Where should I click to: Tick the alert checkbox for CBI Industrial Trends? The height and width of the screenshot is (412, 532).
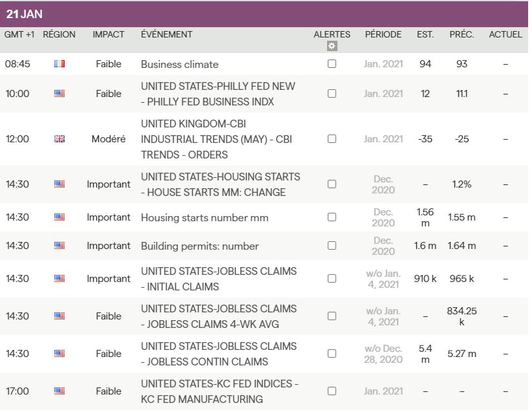click(x=332, y=139)
